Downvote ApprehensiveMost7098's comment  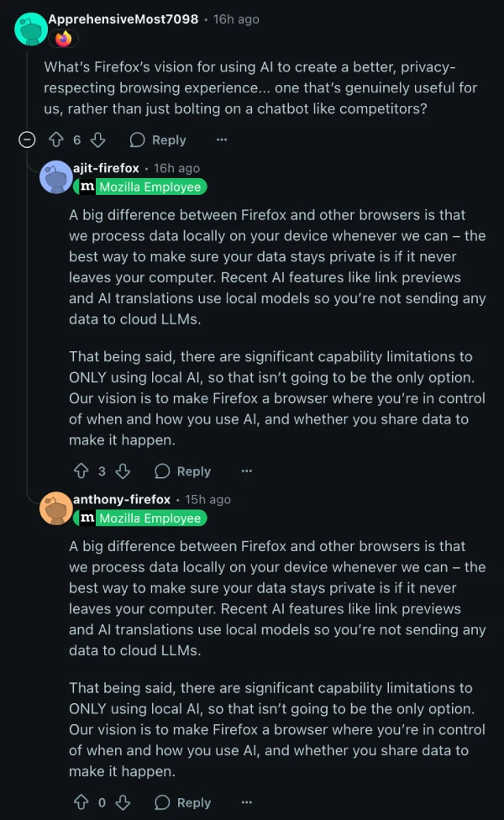point(97,140)
